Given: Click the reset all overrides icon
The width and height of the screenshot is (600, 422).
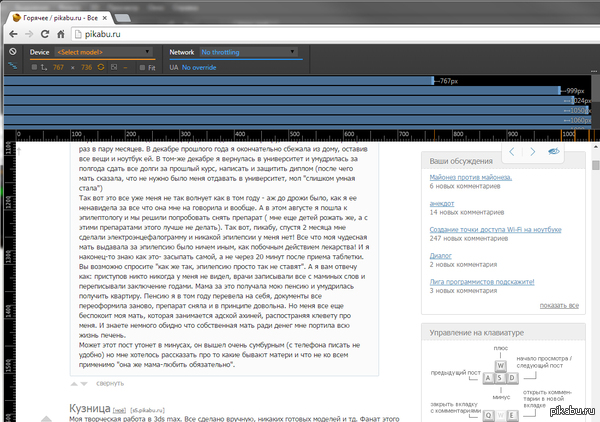Looking at the screenshot, I should pyautogui.click(x=13, y=52).
